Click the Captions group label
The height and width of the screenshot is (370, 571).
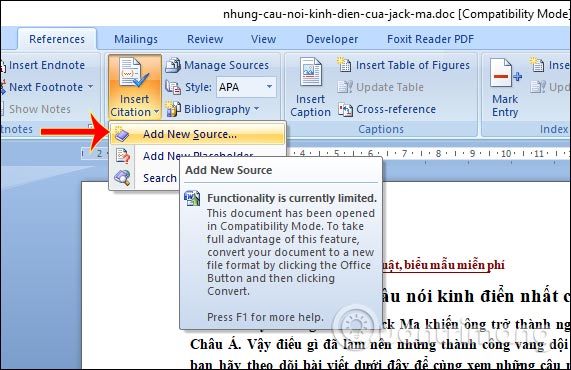click(x=381, y=129)
